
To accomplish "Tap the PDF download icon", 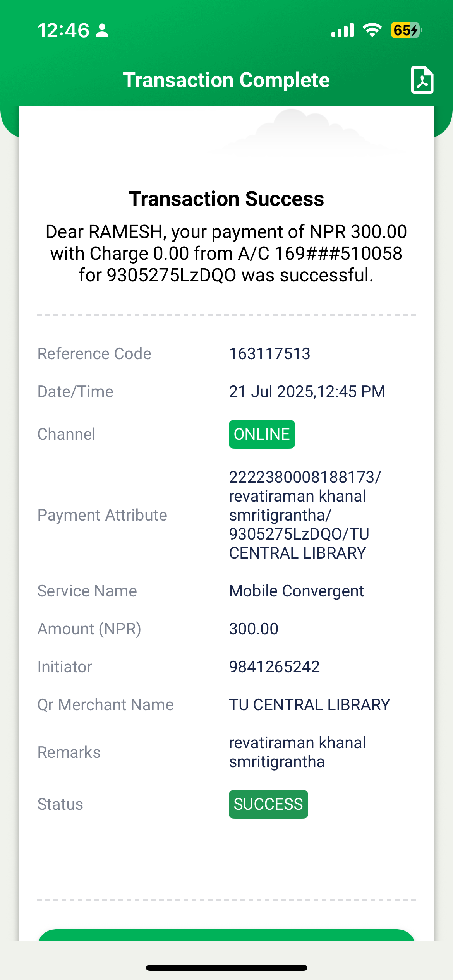I will point(422,80).
